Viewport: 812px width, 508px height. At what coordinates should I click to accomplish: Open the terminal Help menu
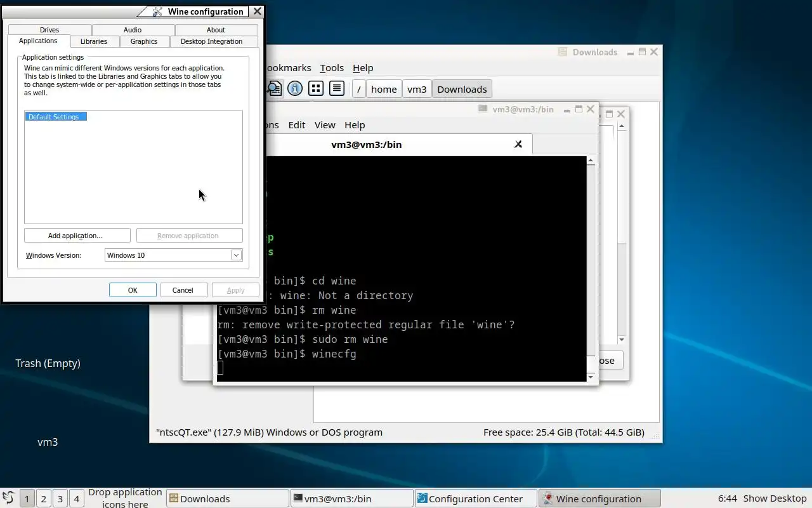point(355,125)
